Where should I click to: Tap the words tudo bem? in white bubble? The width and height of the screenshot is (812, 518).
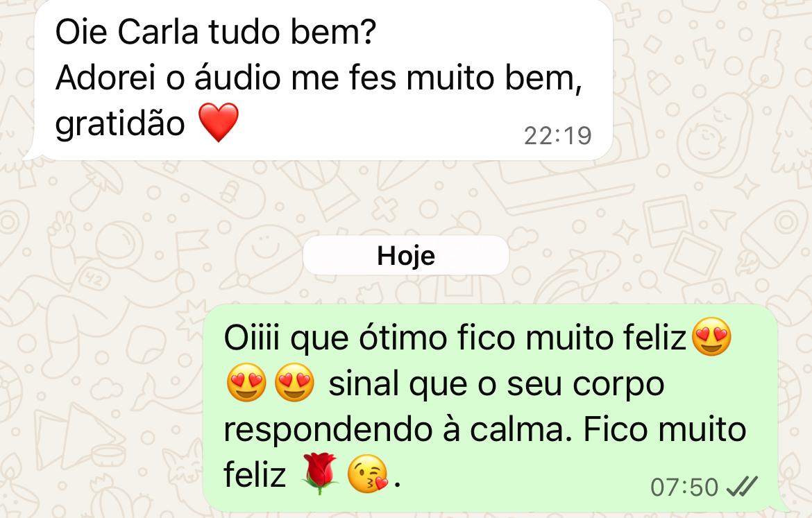click(x=291, y=32)
